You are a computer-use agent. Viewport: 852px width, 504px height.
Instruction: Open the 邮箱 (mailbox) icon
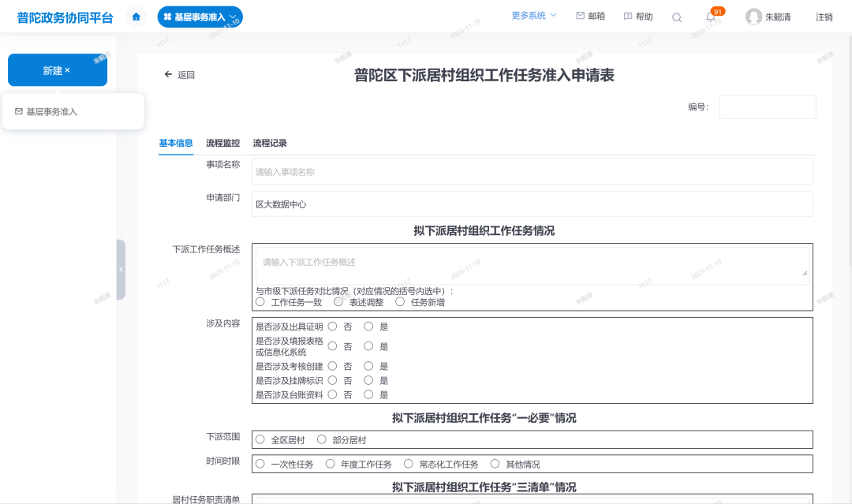click(x=580, y=16)
